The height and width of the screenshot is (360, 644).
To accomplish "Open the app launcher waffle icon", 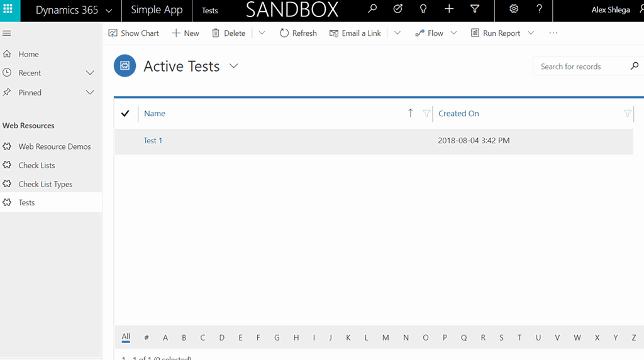I will (x=8, y=9).
